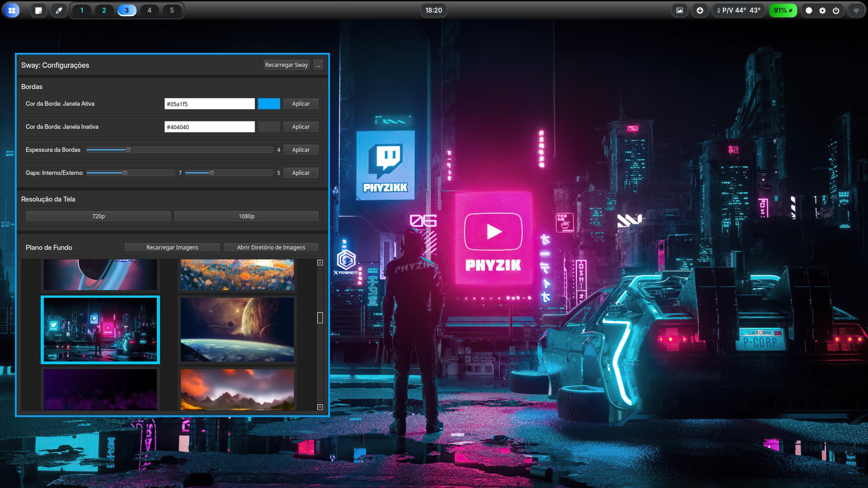868x488 pixels.
Task: Select the dark purple wallpaper thumbnail
Action: [100, 389]
